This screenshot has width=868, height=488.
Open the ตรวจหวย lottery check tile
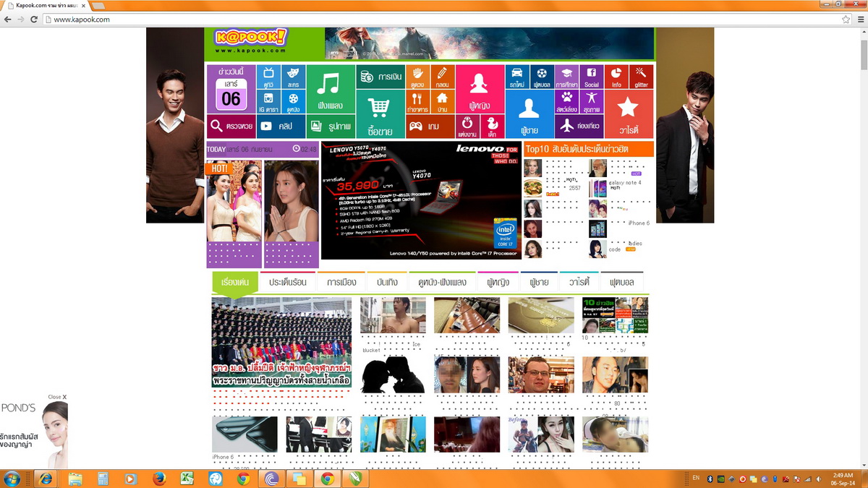(x=231, y=126)
